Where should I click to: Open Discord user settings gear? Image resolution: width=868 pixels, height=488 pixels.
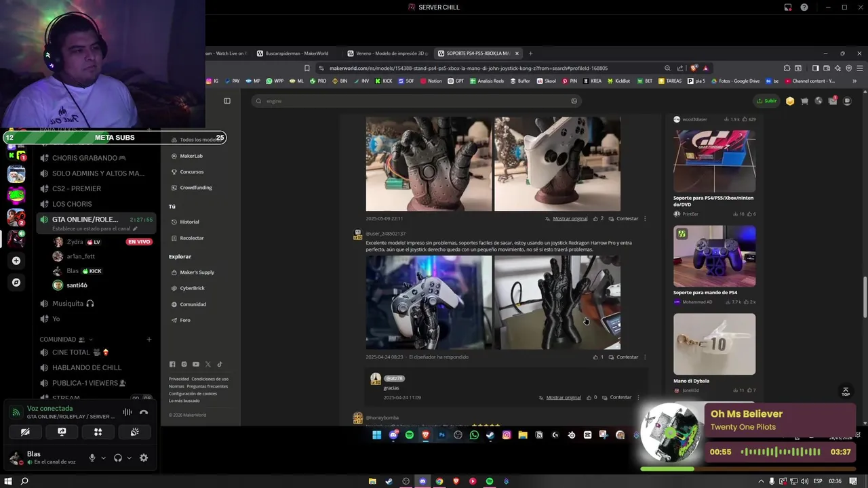tap(144, 458)
